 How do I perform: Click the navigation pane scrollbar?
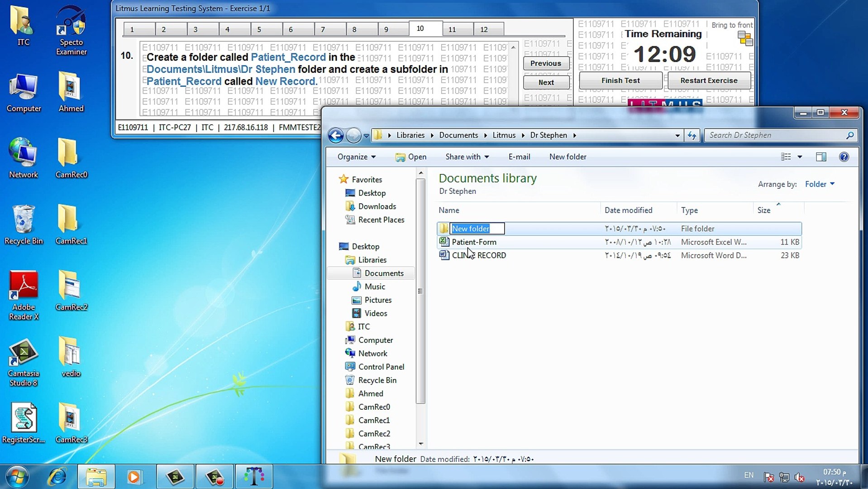tap(420, 291)
